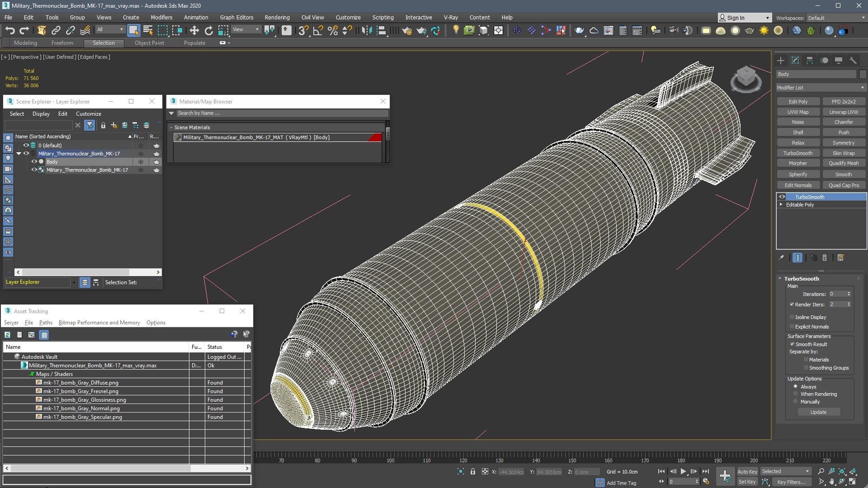
Task: Open the Create tab in command panel
Action: (x=781, y=60)
